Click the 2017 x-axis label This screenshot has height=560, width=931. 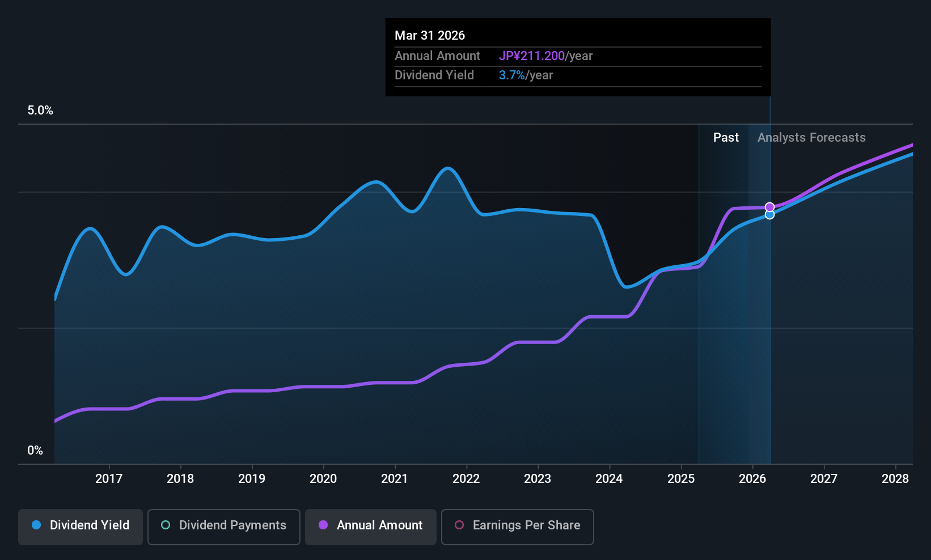coord(109,479)
